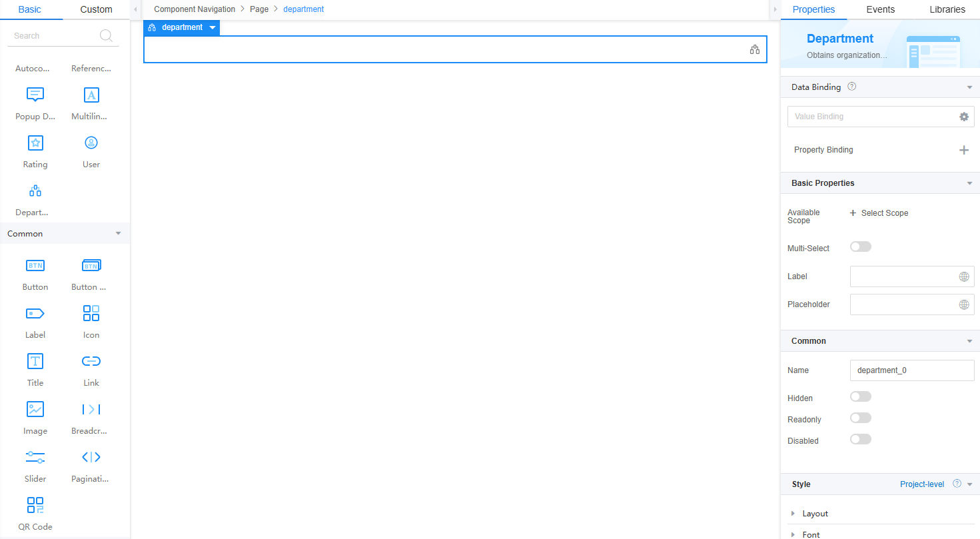The image size is (980, 539).
Task: Open Label multilingual globe icon
Action: tap(964, 276)
